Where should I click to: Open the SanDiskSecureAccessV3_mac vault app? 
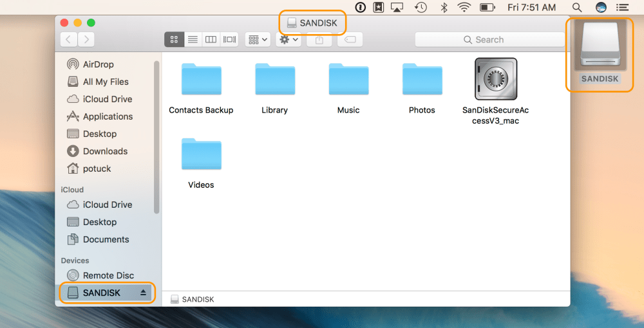click(495, 78)
